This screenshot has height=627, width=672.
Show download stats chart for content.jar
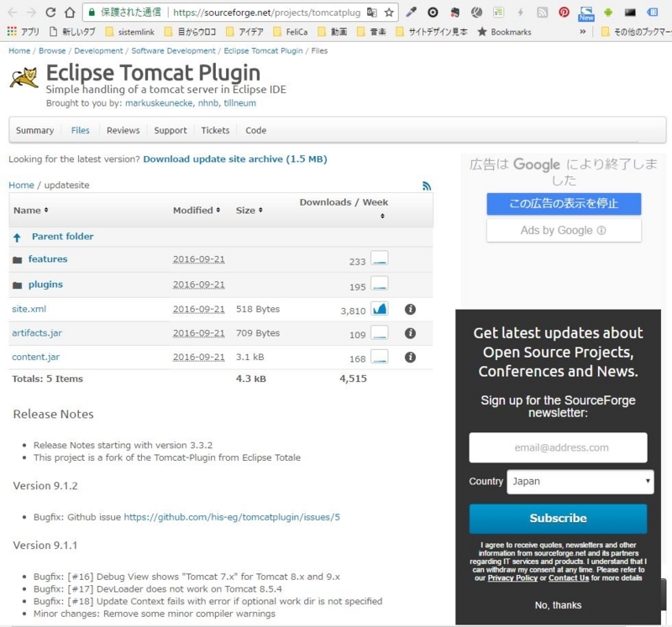click(x=380, y=357)
